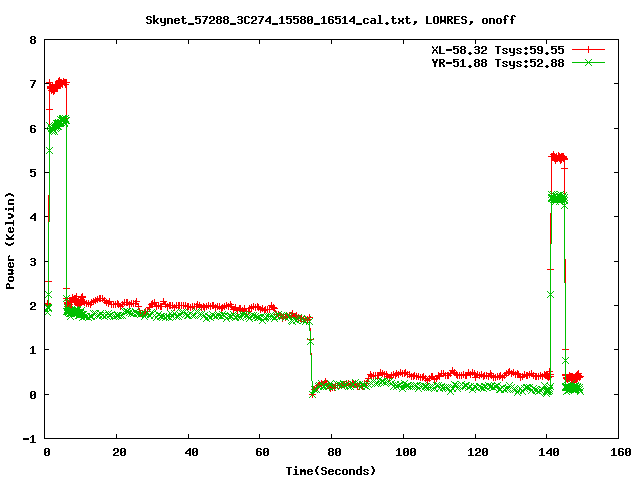640x480 pixels.
Task: Click y-axis tick label 5
Action: (x=33, y=173)
